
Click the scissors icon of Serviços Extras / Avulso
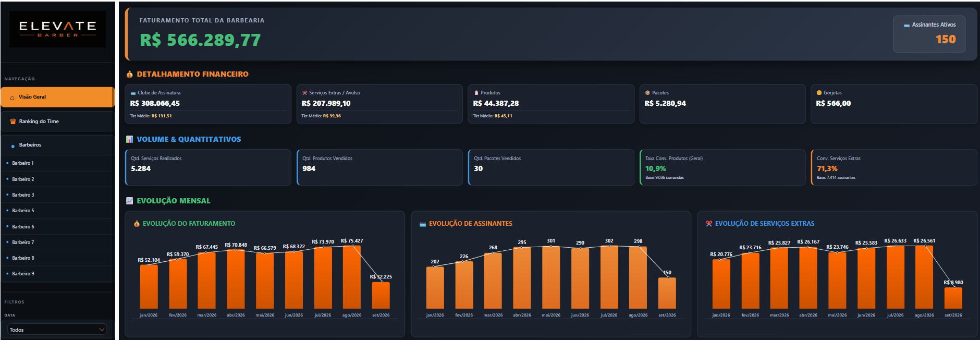coord(304,93)
